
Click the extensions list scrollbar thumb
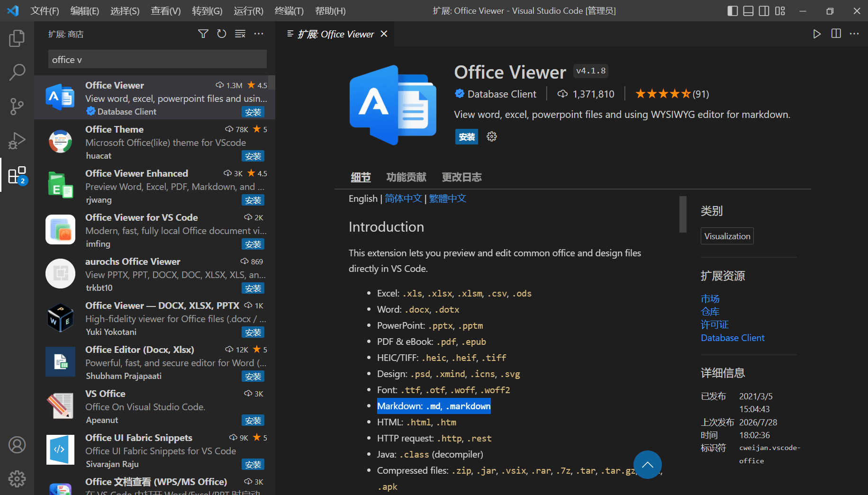pos(271,83)
